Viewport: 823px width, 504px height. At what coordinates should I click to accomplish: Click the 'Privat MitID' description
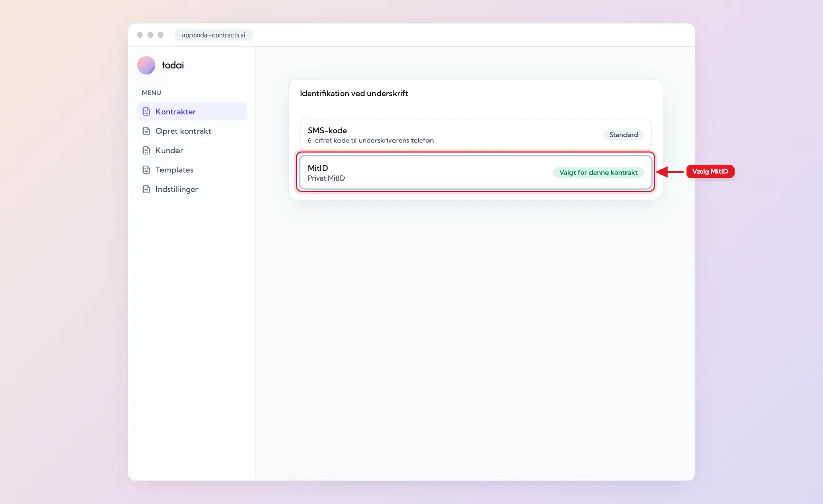point(326,178)
